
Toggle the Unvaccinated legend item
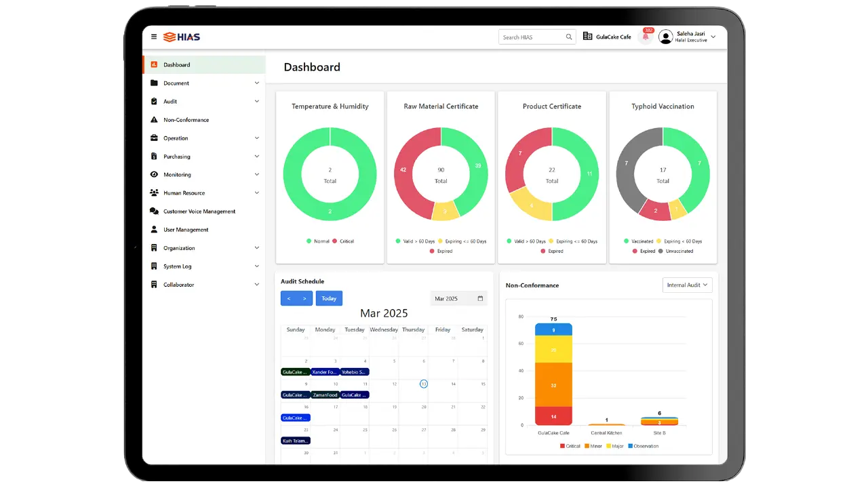pos(675,251)
